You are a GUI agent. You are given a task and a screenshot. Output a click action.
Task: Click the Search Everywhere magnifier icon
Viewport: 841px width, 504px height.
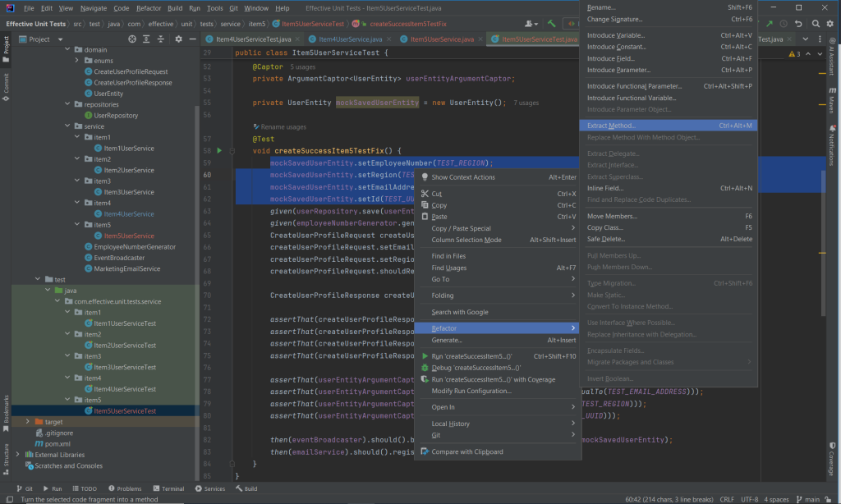[x=815, y=24]
